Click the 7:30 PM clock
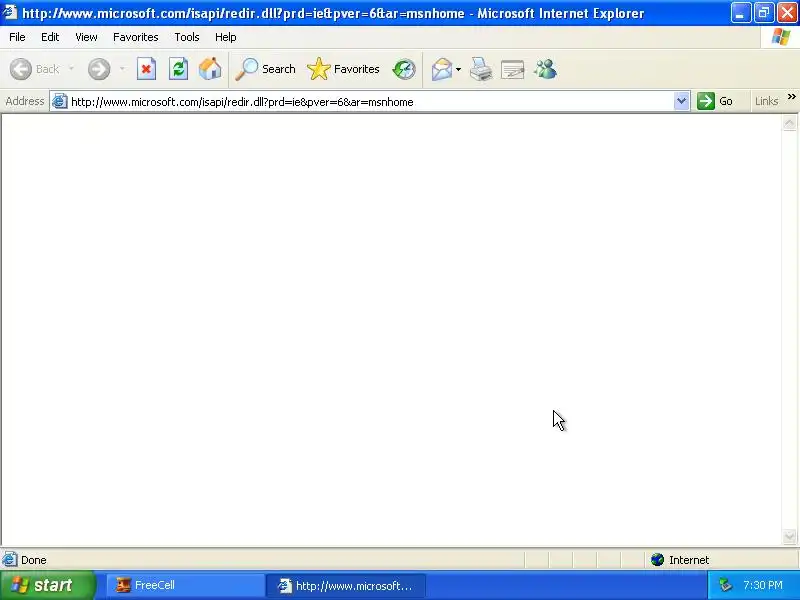 763,585
